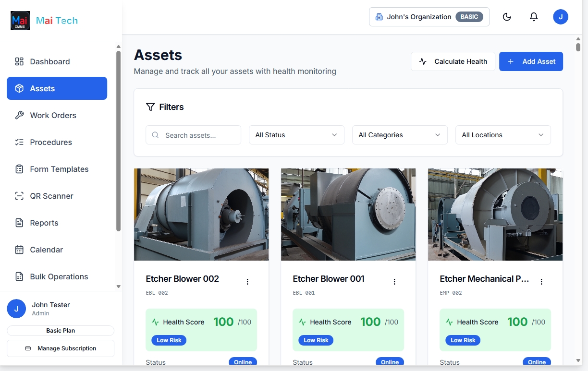
Task: Open Work Orders from the sidebar
Action: tap(53, 115)
